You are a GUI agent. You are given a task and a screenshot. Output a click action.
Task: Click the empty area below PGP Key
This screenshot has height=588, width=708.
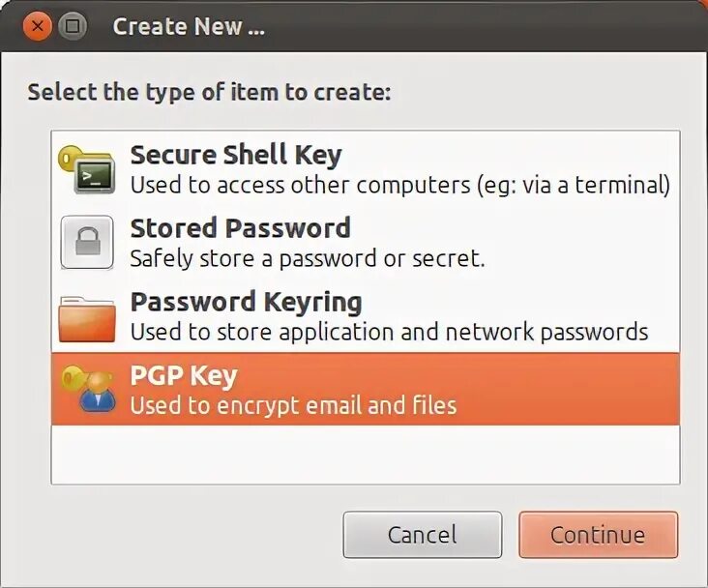[x=366, y=455]
